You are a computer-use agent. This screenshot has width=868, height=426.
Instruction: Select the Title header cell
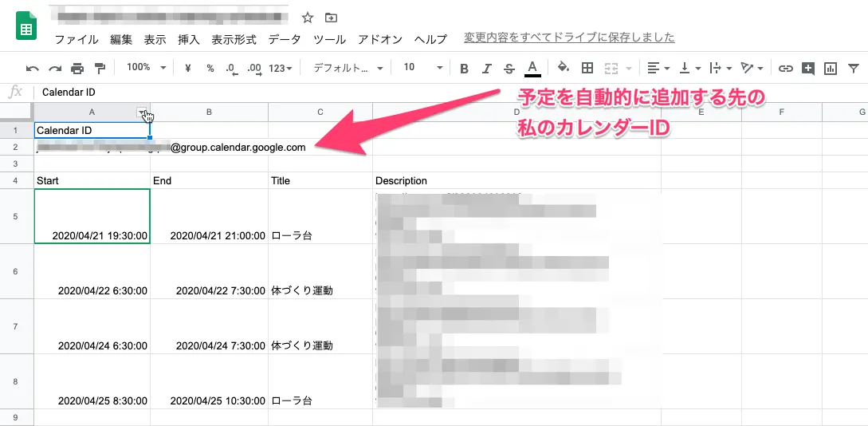coord(320,180)
